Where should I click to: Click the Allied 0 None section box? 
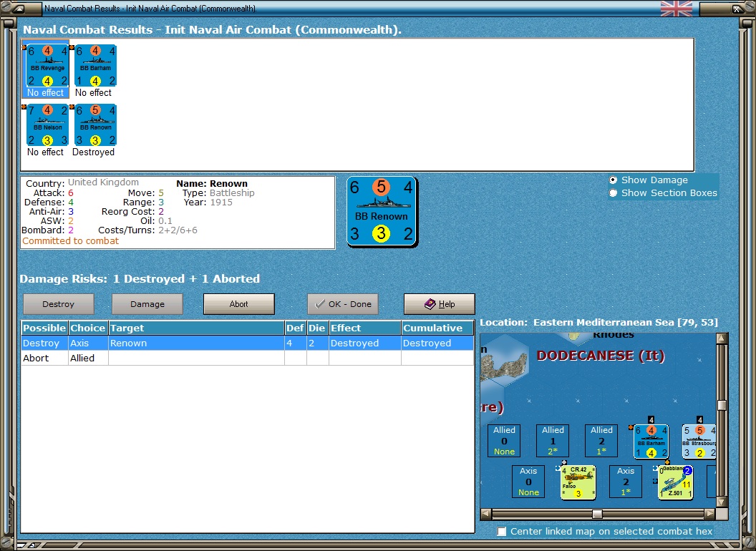[x=504, y=441]
